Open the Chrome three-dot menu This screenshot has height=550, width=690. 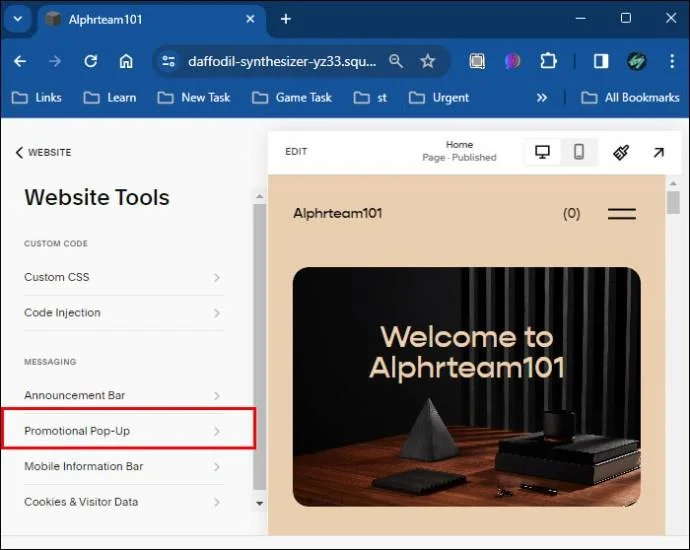tap(672, 61)
